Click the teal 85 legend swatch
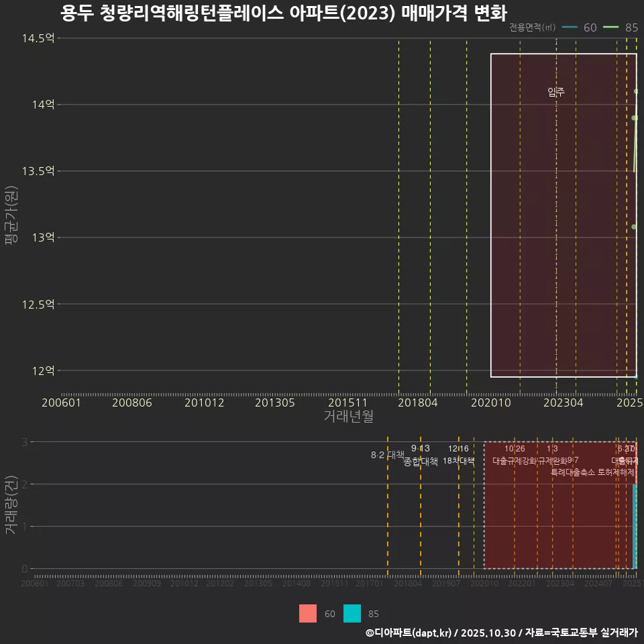 click(352, 614)
